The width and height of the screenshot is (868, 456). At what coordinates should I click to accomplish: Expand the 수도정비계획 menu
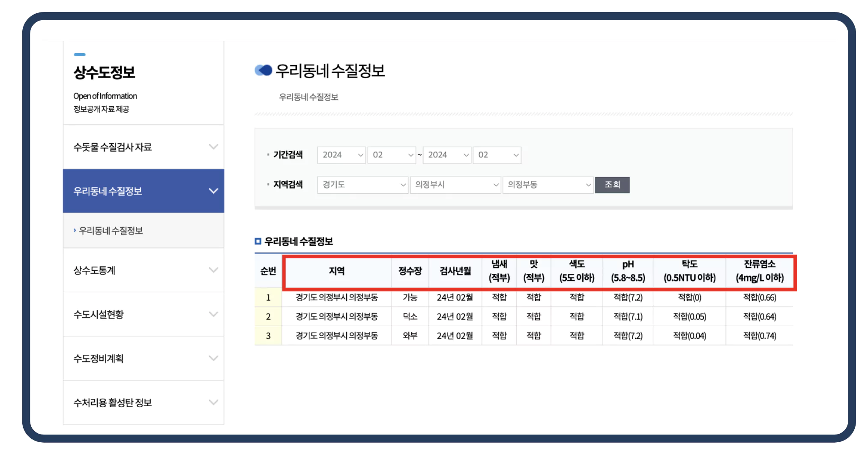pos(144,358)
